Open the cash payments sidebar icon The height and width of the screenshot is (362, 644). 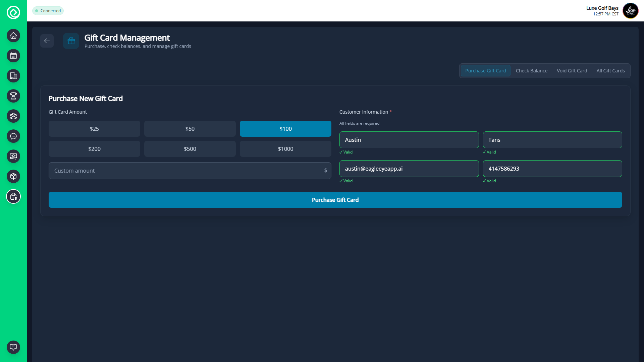point(13,156)
